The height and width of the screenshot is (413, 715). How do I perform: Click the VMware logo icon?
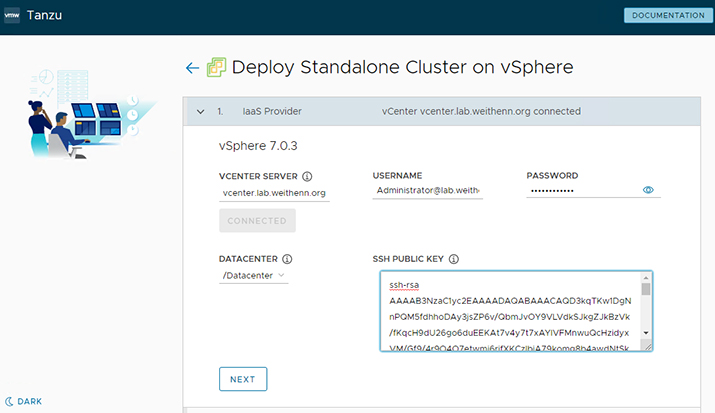(x=12, y=15)
